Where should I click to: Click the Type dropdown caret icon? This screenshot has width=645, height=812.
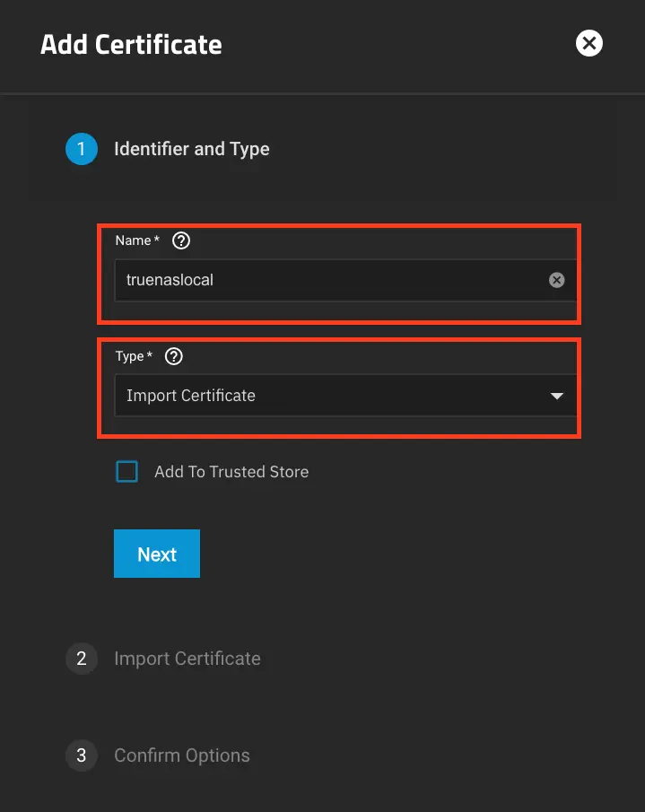(x=557, y=396)
